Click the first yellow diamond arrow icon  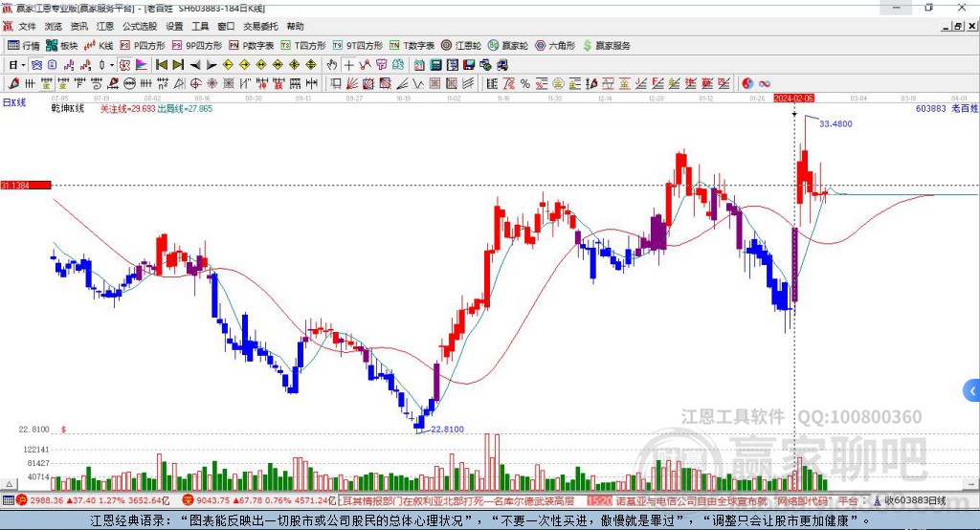point(228,65)
